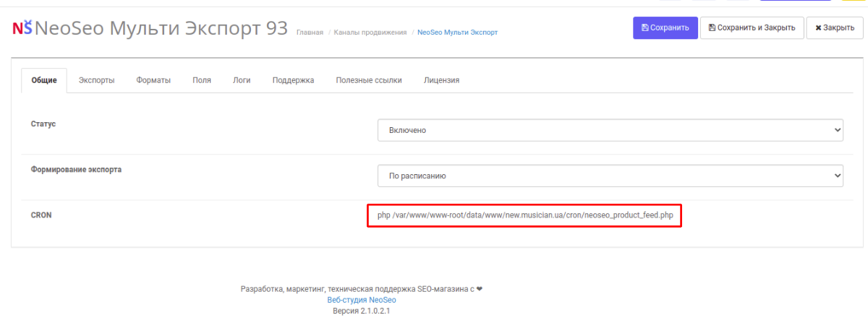Viewport: 868px width, 336px height.
Task: Click the Версия 2.1.0.2.1 text
Action: (x=361, y=311)
